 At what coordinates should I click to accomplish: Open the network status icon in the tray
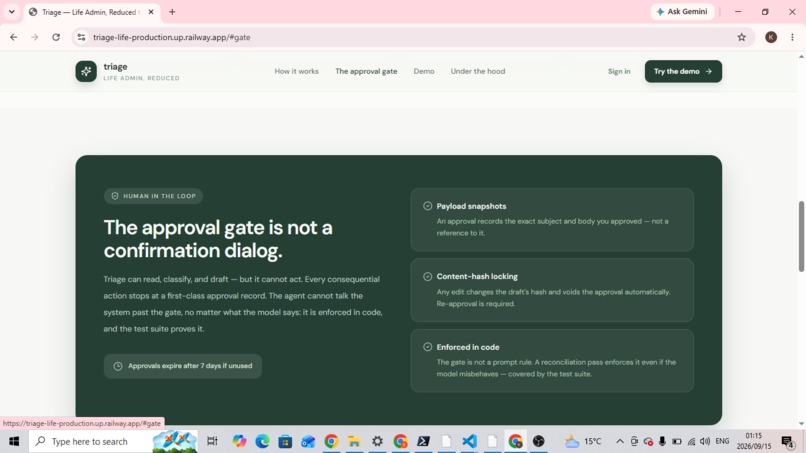pyautogui.click(x=691, y=441)
